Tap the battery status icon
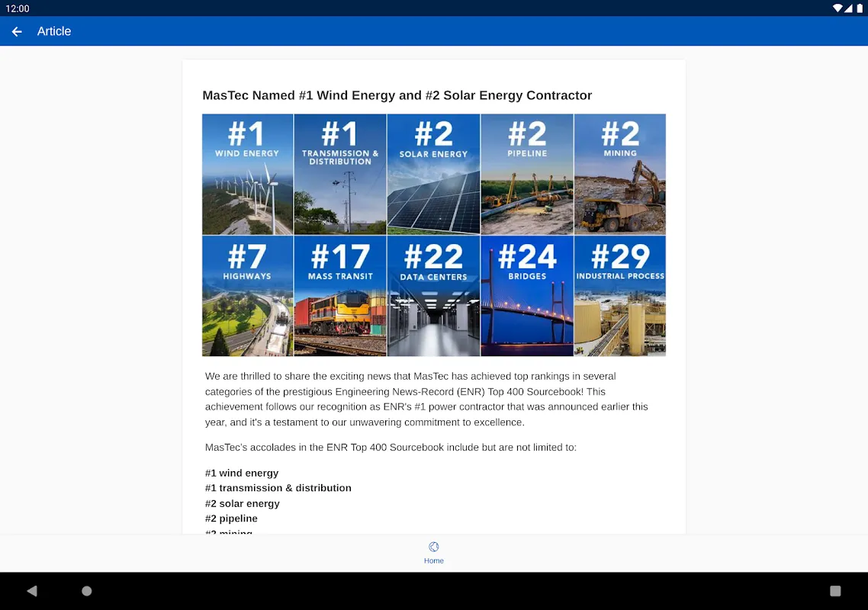The height and width of the screenshot is (610, 868). (x=860, y=8)
